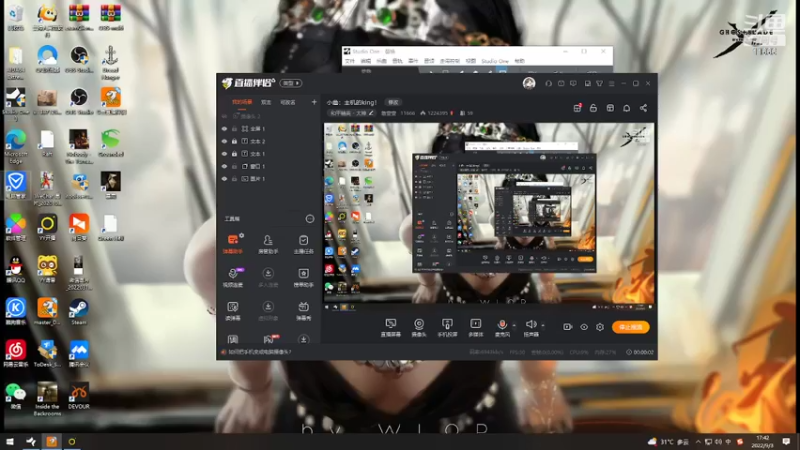
Task: Start recording with the camcorder icon
Action: [567, 327]
